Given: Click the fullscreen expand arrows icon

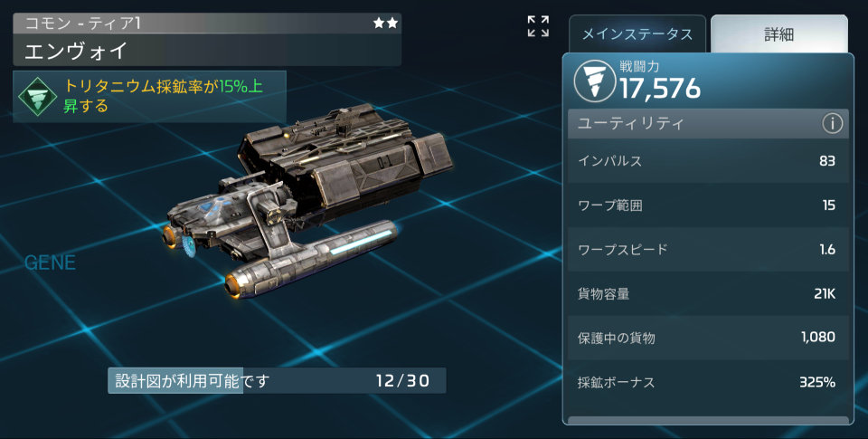Looking at the screenshot, I should coord(538,26).
